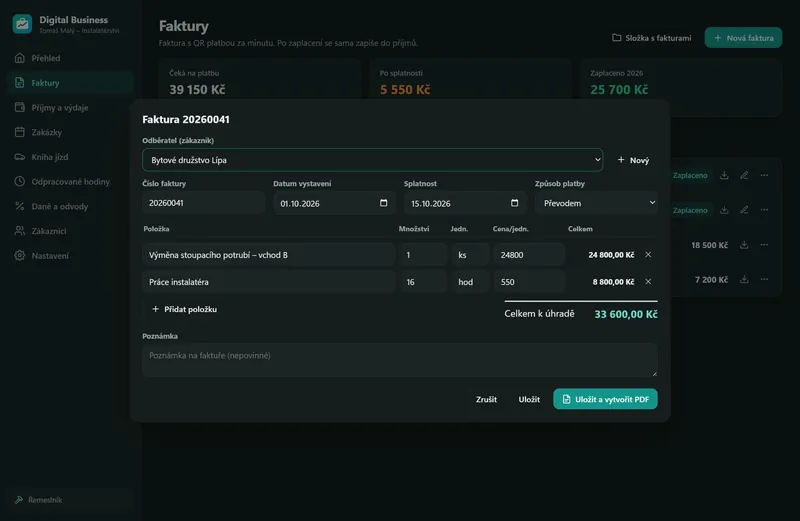
Task: Download the 18 500 Kč invoice
Action: pyautogui.click(x=744, y=245)
